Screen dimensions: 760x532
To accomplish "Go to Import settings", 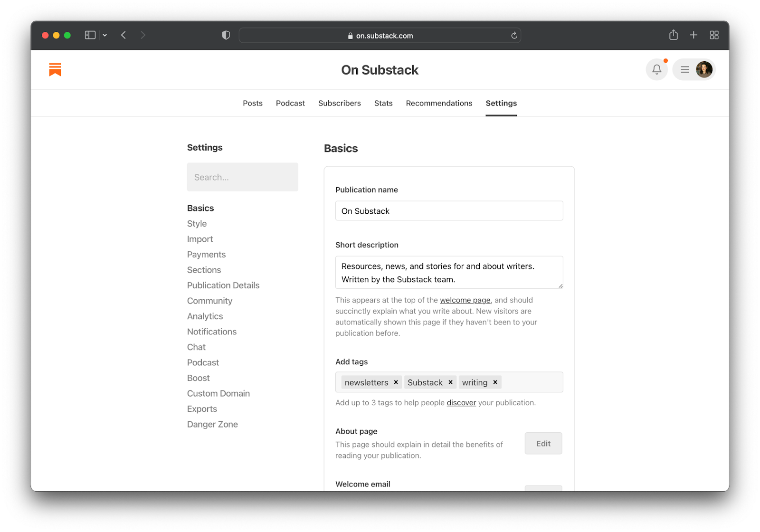I will (x=200, y=239).
